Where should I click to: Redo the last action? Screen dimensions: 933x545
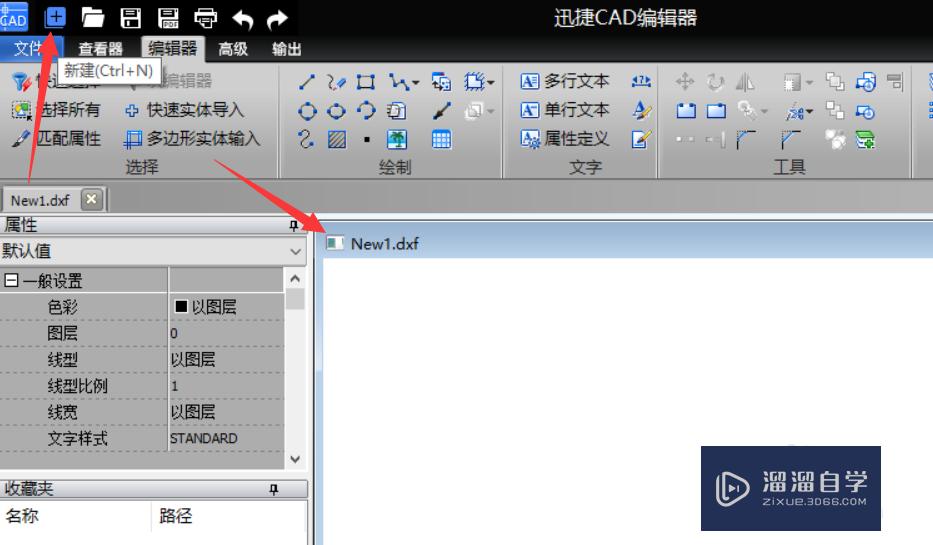[277, 19]
